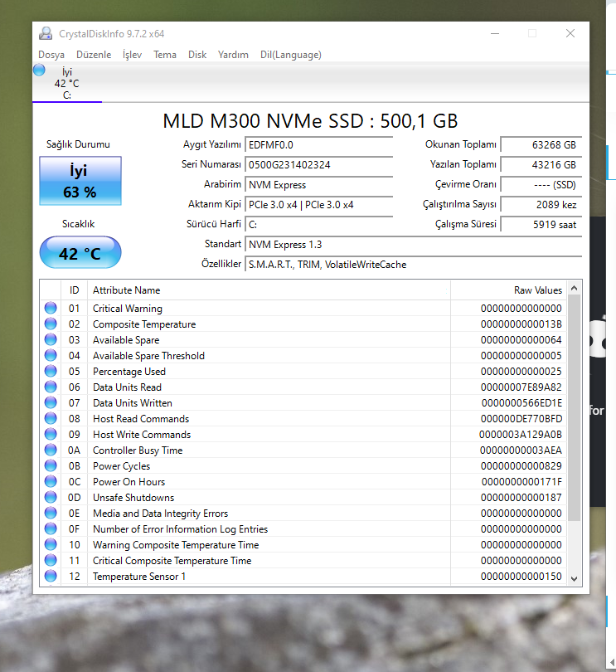Click status orb for Controller Busy Time row
The image size is (616, 672).
pos(51,450)
